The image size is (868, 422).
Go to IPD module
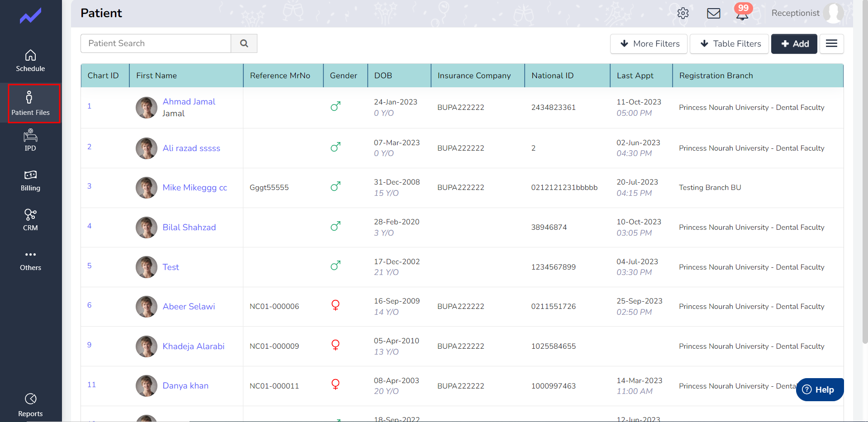pyautogui.click(x=30, y=140)
